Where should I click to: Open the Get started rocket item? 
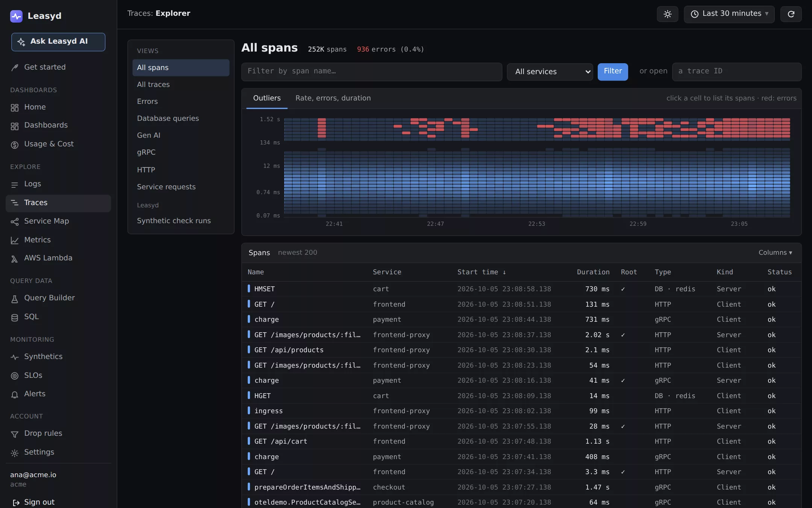pos(58,67)
